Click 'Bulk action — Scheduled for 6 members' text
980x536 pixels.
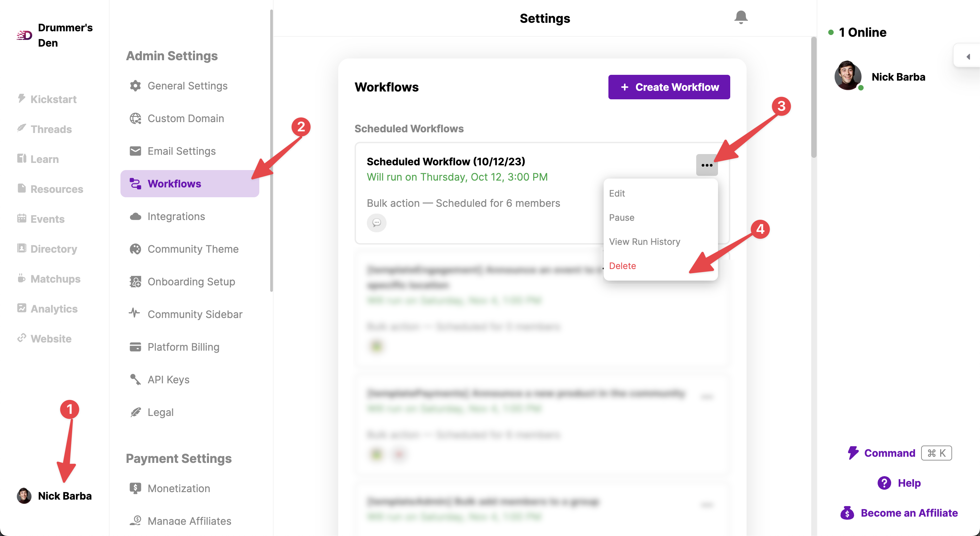[463, 203]
